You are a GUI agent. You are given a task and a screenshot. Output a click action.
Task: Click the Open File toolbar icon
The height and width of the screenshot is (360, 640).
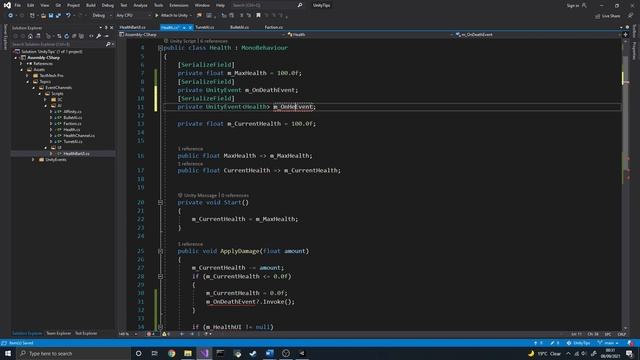pos(43,16)
